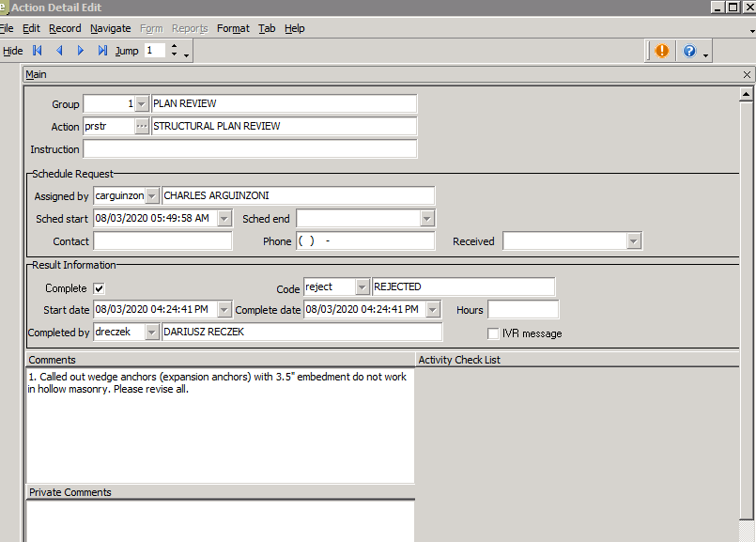Click the Hide button in toolbar
The width and height of the screenshot is (756, 542).
click(13, 51)
